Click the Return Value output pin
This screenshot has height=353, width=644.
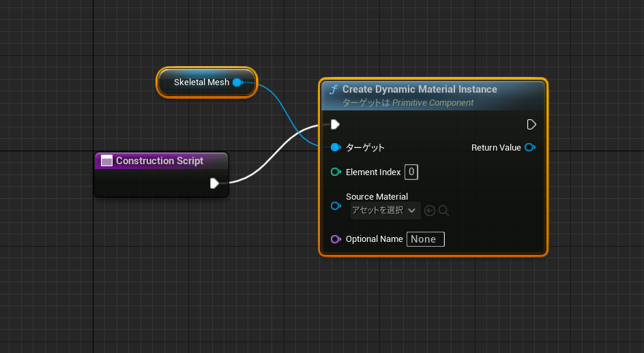click(529, 147)
